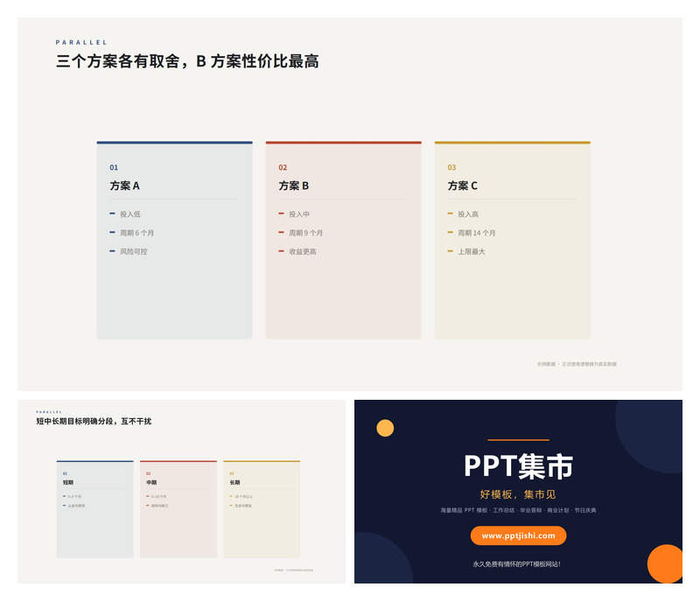This screenshot has height=601, width=700.
Task: Select the PARALLEL label above the main heading
Action: click(x=81, y=42)
